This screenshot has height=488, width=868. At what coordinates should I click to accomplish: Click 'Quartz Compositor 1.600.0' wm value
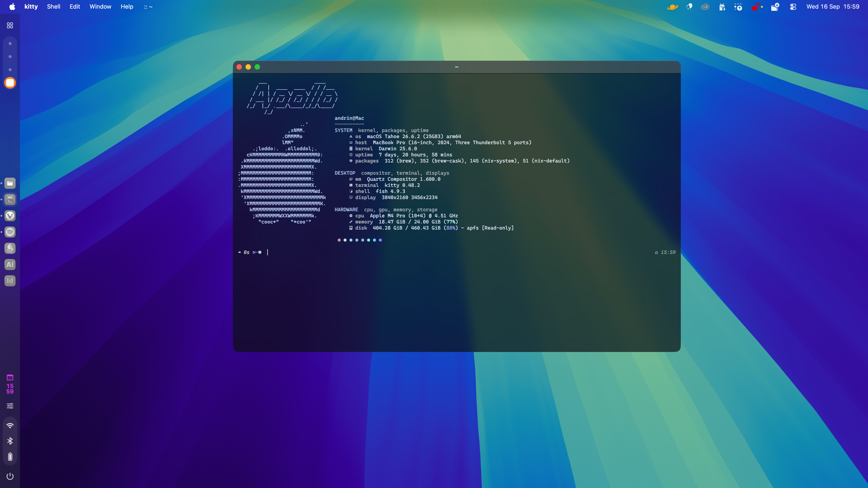click(x=403, y=179)
